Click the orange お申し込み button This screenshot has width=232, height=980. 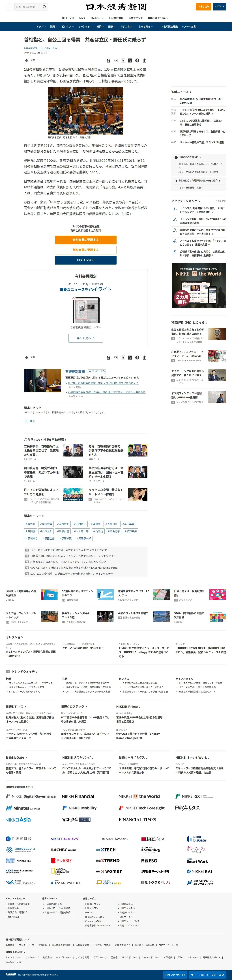coord(203,7)
